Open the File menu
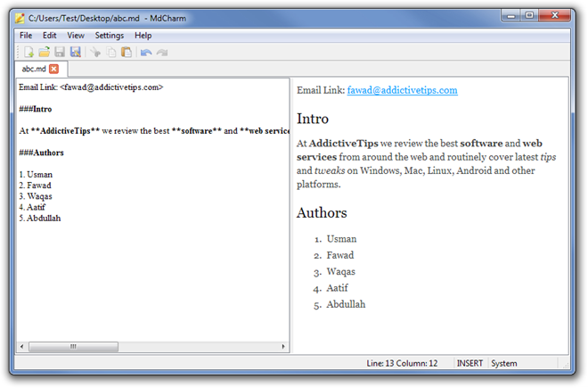Screen dimensions: 588x388 pos(26,36)
